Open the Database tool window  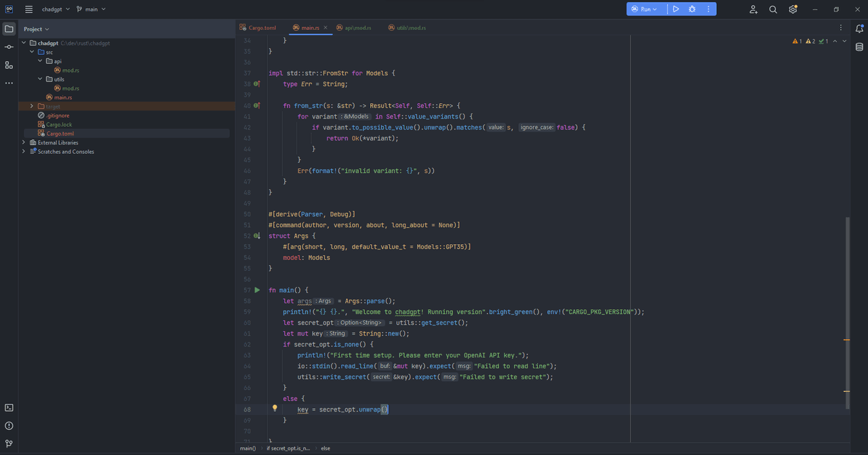point(859,47)
